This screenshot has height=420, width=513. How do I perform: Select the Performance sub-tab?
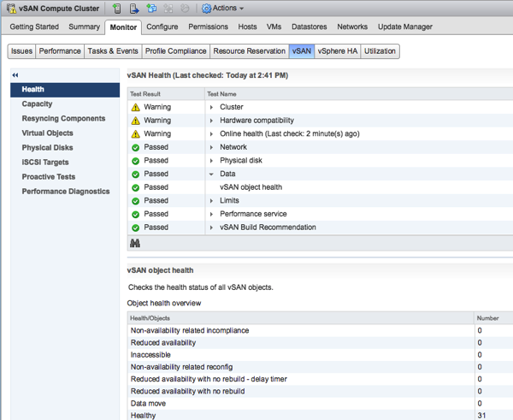coord(60,51)
